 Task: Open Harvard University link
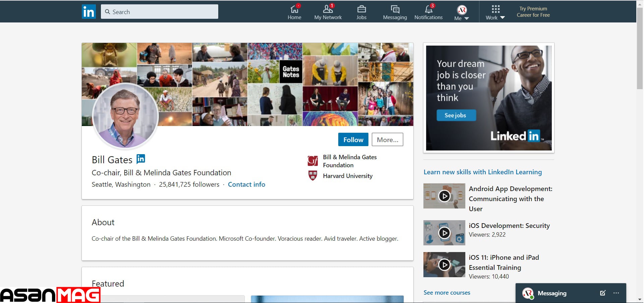[x=348, y=176]
